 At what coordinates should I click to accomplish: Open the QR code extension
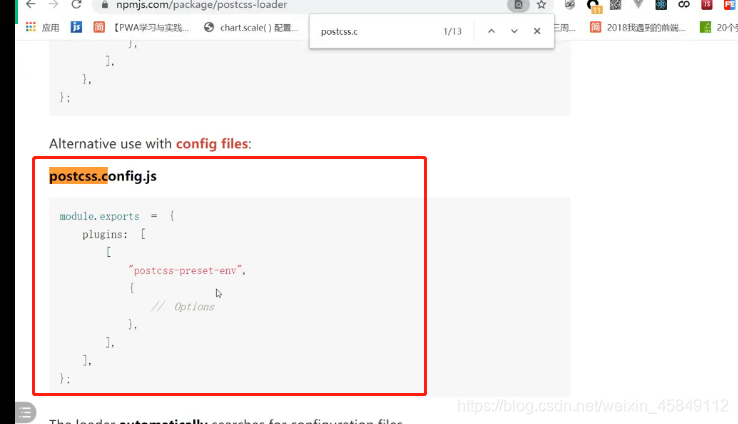click(615, 5)
